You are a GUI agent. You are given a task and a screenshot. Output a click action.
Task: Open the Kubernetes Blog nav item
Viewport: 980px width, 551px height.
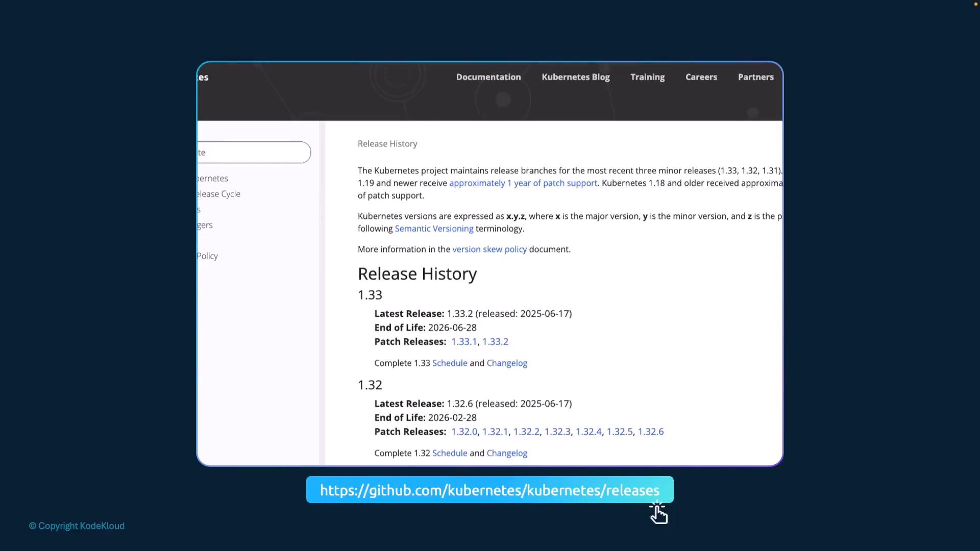[576, 77]
